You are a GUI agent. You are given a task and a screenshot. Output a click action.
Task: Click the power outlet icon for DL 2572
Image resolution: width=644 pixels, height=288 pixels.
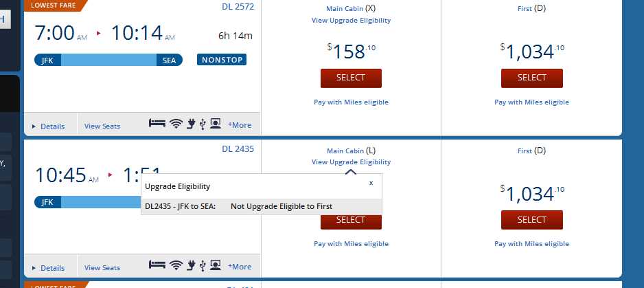192,124
